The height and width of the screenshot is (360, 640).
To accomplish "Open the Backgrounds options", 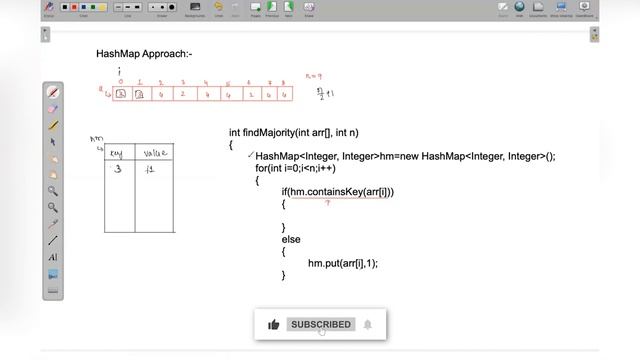I will click(195, 9).
